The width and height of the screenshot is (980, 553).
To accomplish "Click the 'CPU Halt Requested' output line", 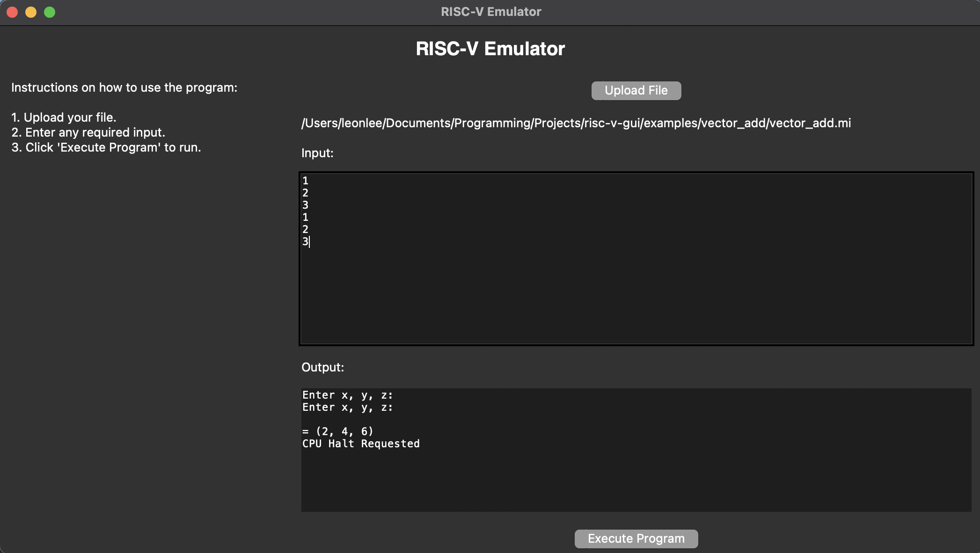I will [x=360, y=444].
